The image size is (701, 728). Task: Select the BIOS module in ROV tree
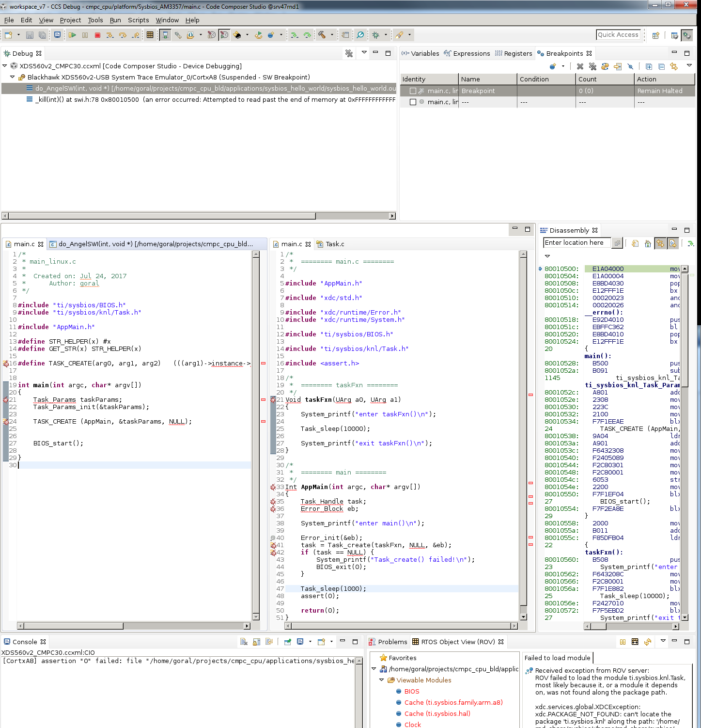click(x=412, y=691)
